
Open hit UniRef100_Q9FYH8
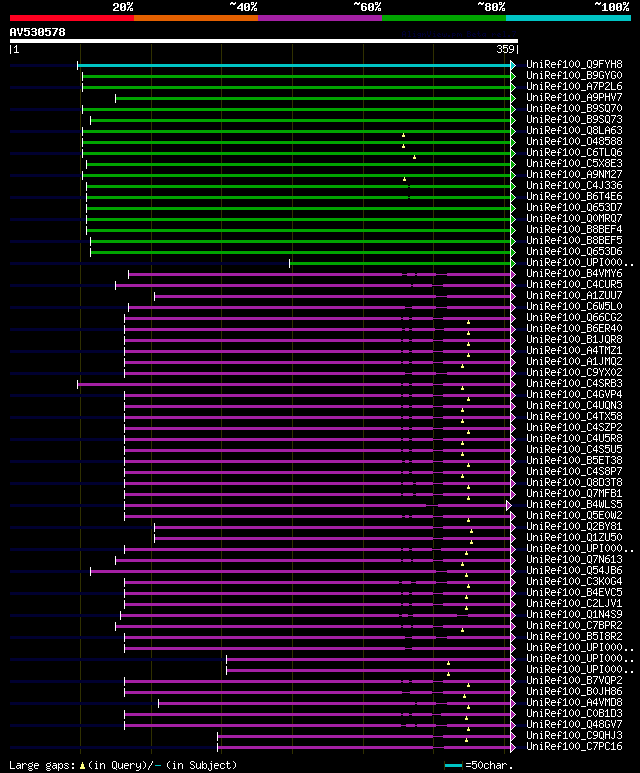pos(574,65)
